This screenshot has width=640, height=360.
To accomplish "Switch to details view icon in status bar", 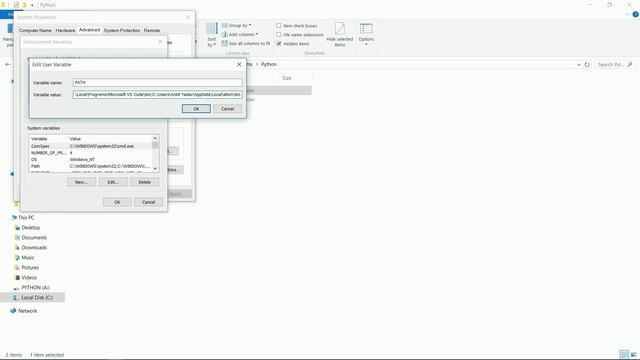I will (x=623, y=354).
